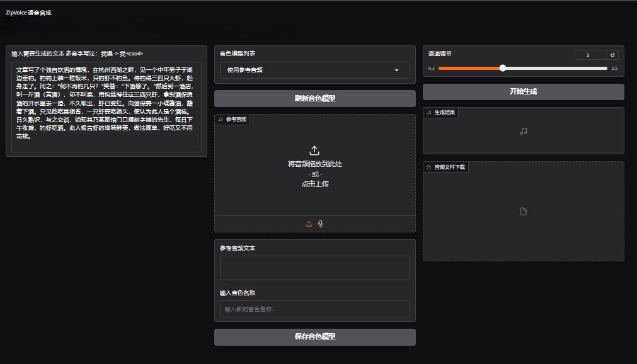Click the music note icon in 生成结果 panel

[x=523, y=132]
